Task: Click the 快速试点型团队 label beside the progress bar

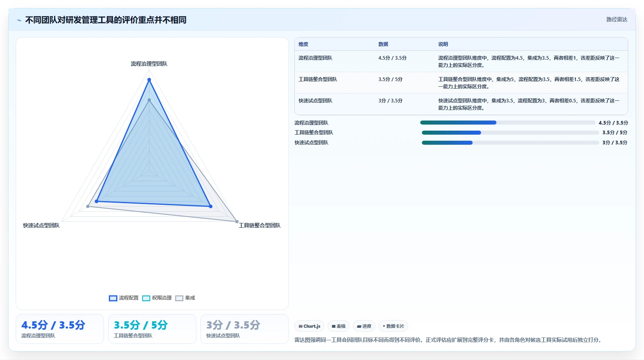Action: click(311, 143)
